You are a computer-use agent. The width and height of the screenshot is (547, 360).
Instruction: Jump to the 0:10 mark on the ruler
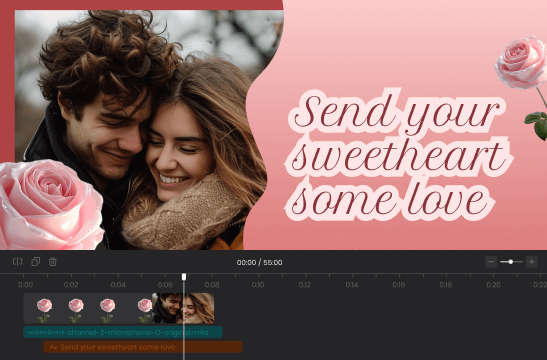click(x=258, y=285)
